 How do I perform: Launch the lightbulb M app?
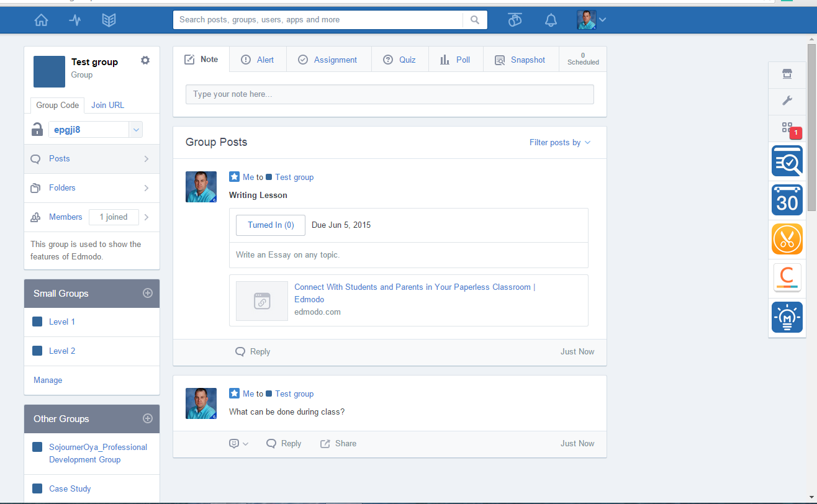tap(787, 317)
